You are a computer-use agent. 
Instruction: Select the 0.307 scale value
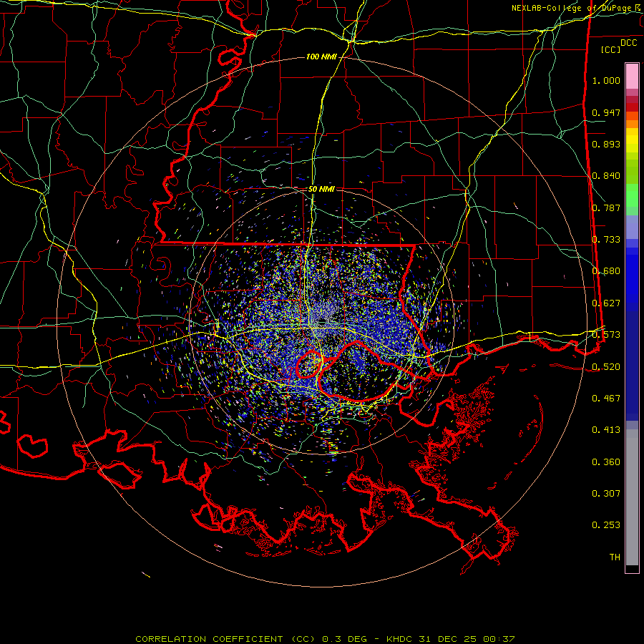606,494
